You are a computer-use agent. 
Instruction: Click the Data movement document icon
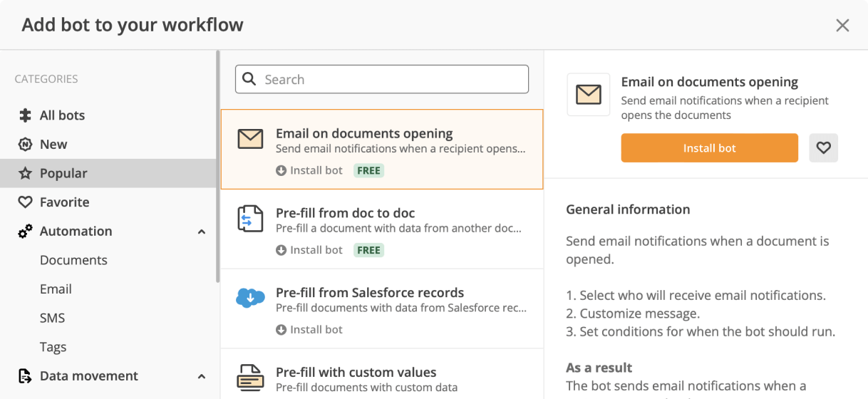coord(25,376)
